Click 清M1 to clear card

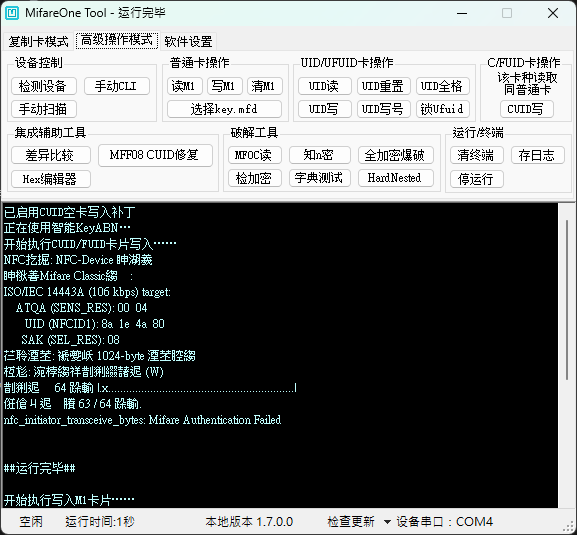(264, 86)
